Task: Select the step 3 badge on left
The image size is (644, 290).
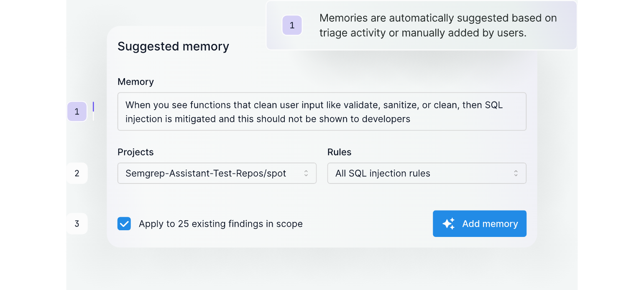Action: 77,224
